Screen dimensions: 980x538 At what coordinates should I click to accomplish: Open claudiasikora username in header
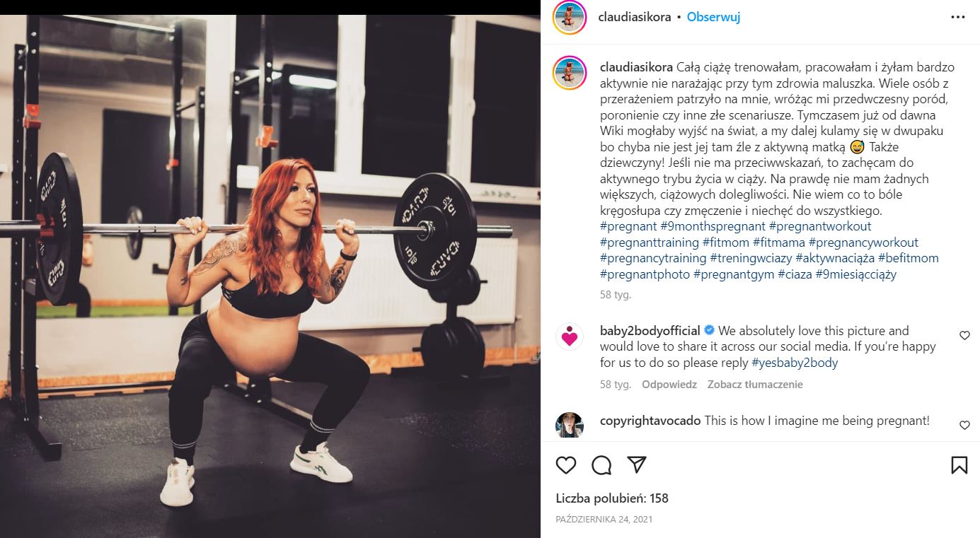coord(635,17)
